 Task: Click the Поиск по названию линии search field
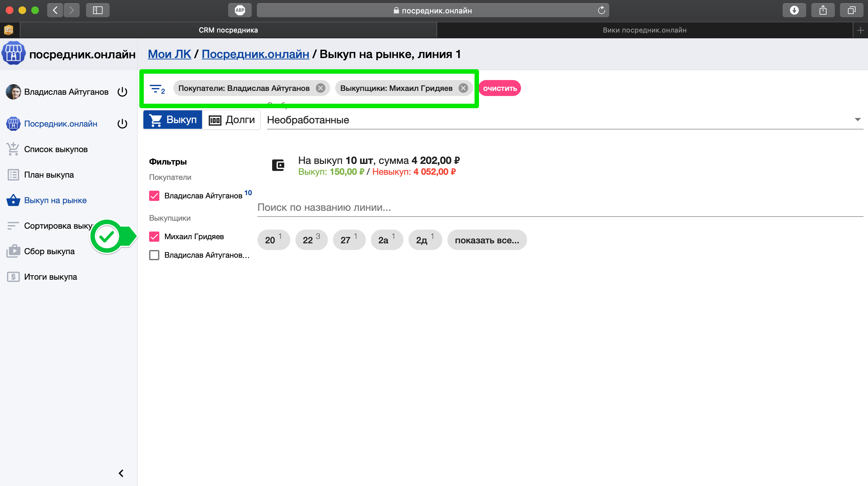click(x=559, y=207)
